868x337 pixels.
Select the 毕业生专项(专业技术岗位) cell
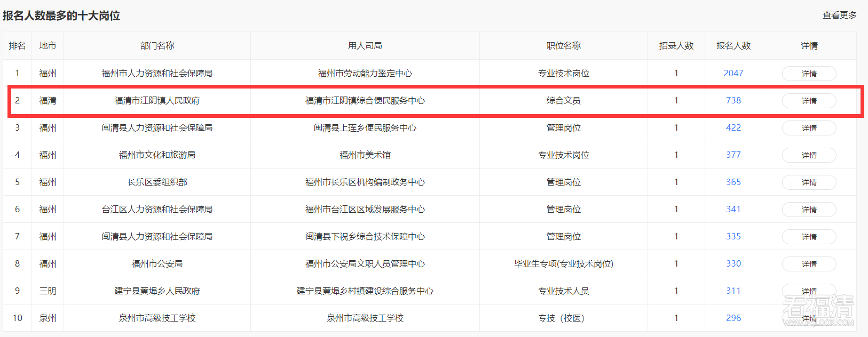point(564,263)
